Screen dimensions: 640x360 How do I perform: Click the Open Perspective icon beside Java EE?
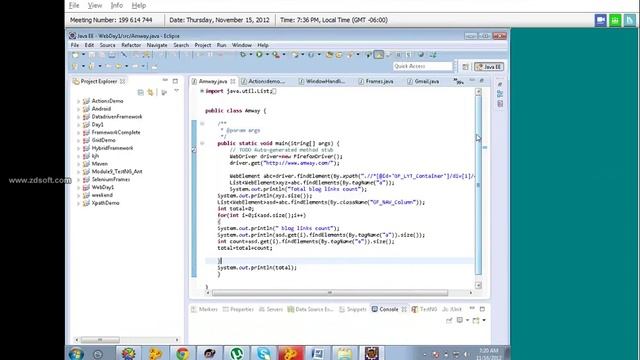pos(465,67)
